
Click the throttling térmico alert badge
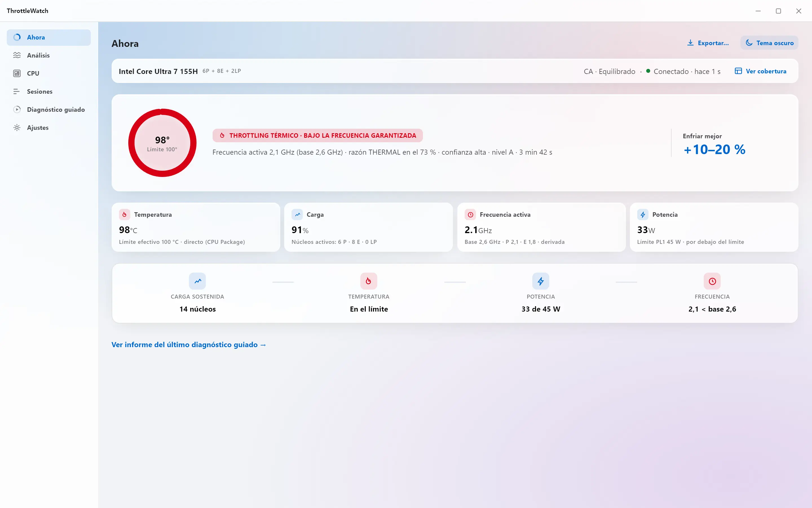(x=317, y=135)
